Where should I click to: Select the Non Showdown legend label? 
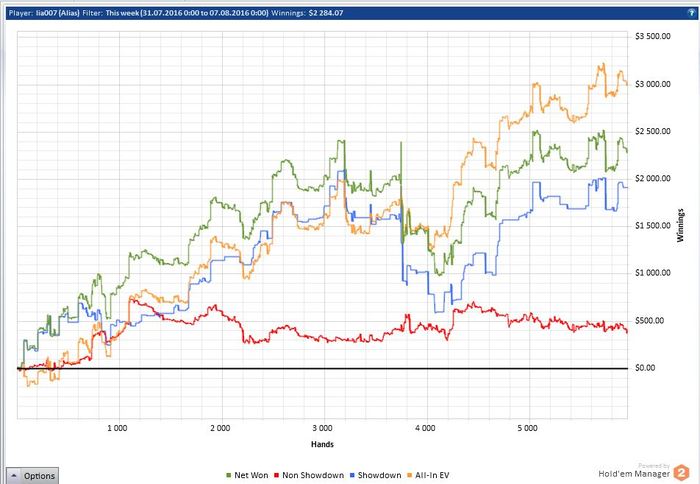point(313,476)
